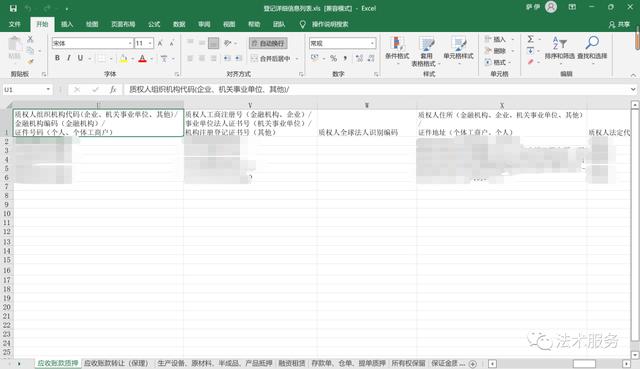
Task: Click the Save icon in title bar
Action: (13, 8)
